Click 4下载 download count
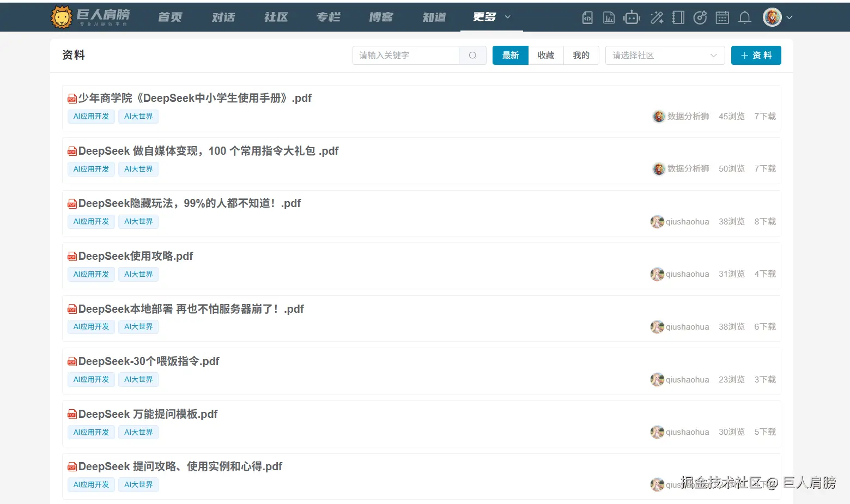 coord(765,274)
